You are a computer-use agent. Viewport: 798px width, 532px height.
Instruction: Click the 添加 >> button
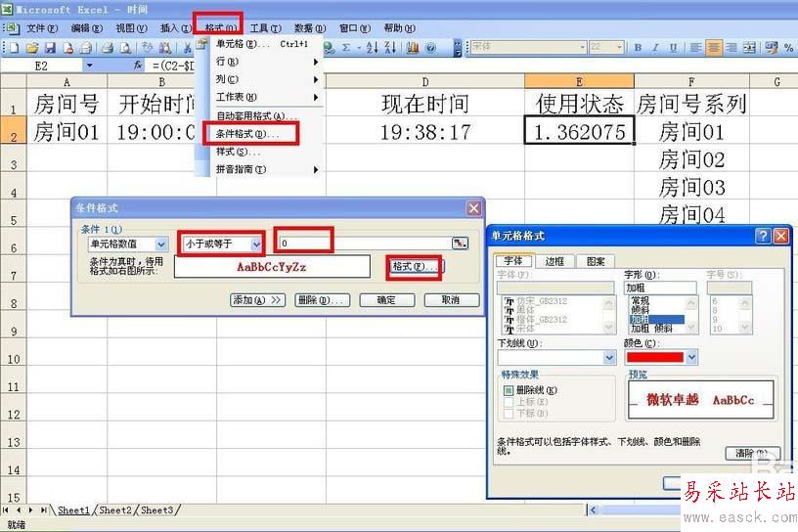[257, 300]
